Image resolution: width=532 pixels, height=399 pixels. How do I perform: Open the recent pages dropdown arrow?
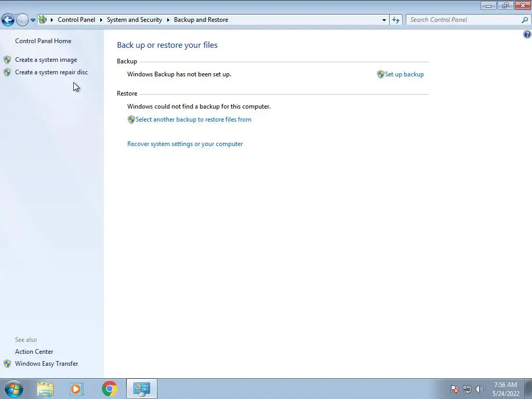point(33,20)
